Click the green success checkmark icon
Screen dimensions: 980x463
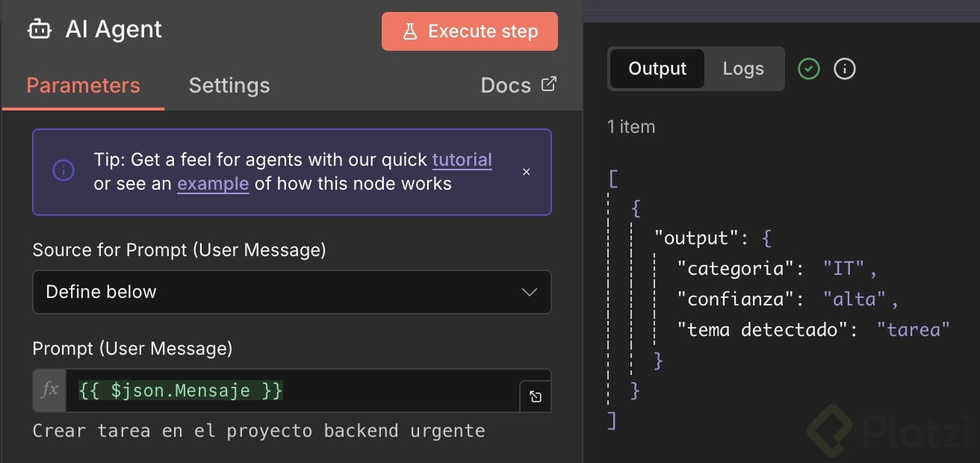click(x=809, y=69)
